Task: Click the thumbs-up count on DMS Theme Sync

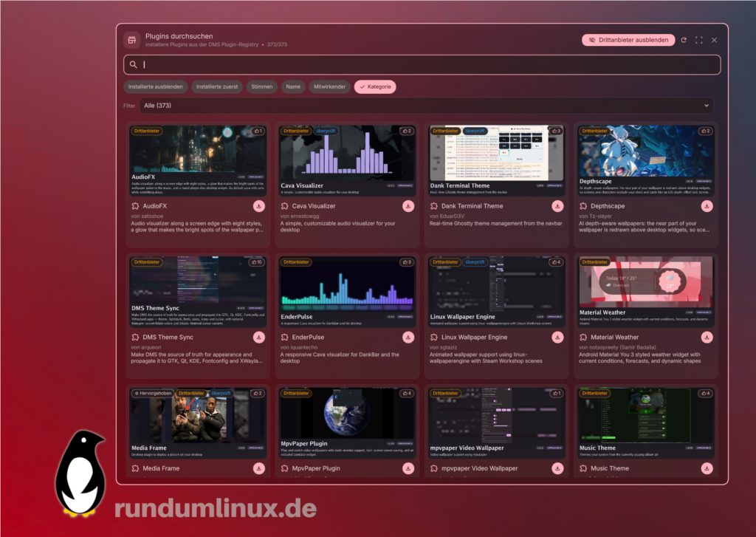Action: [256, 262]
